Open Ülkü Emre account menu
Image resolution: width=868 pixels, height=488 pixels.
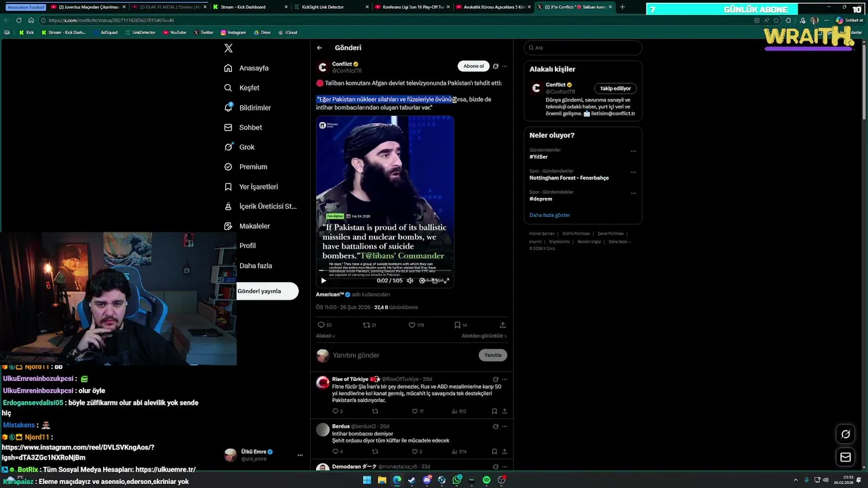point(264,455)
